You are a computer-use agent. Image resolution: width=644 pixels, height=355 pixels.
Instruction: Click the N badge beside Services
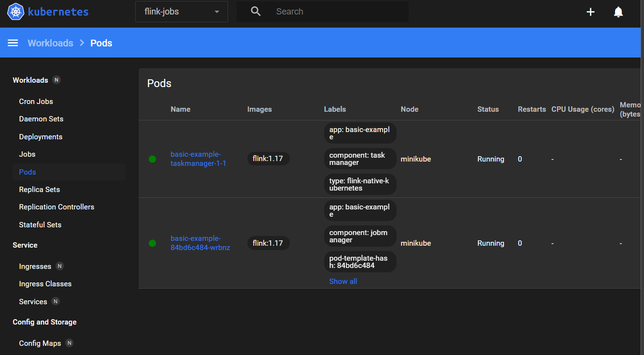56,301
